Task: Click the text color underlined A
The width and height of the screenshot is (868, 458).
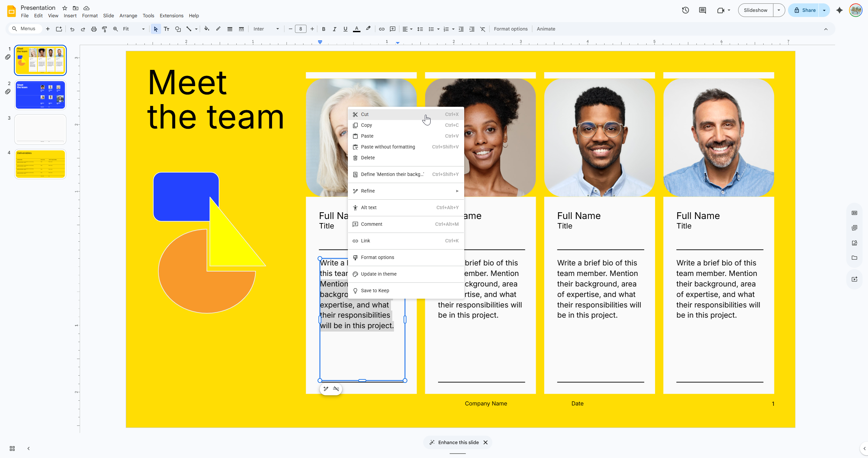Action: pyautogui.click(x=356, y=29)
